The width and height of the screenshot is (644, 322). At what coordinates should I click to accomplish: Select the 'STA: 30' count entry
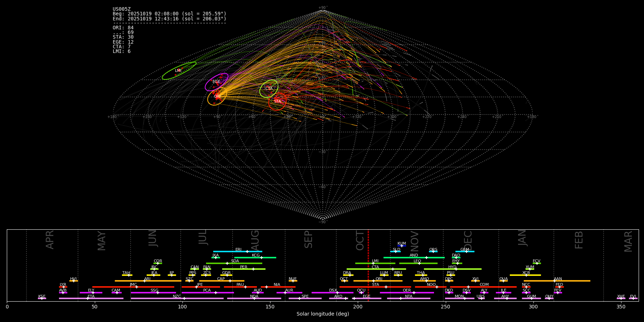click(123, 37)
